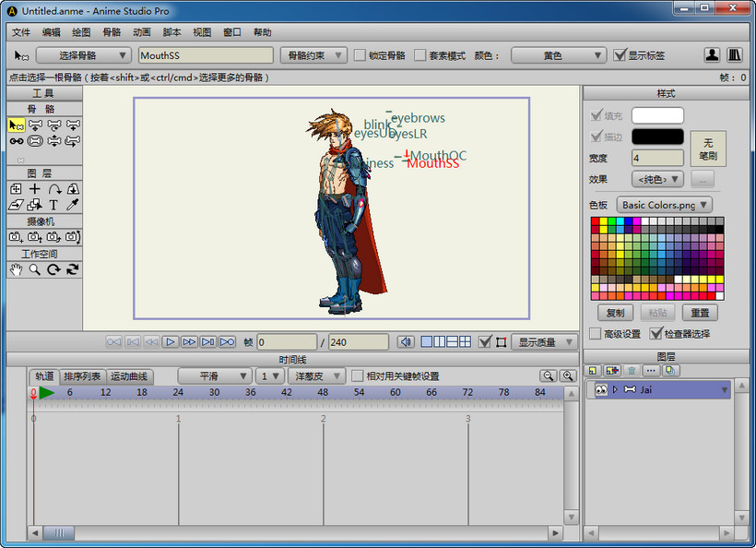Click the 复制 button in the style panel
This screenshot has height=548, width=756.
[x=615, y=313]
